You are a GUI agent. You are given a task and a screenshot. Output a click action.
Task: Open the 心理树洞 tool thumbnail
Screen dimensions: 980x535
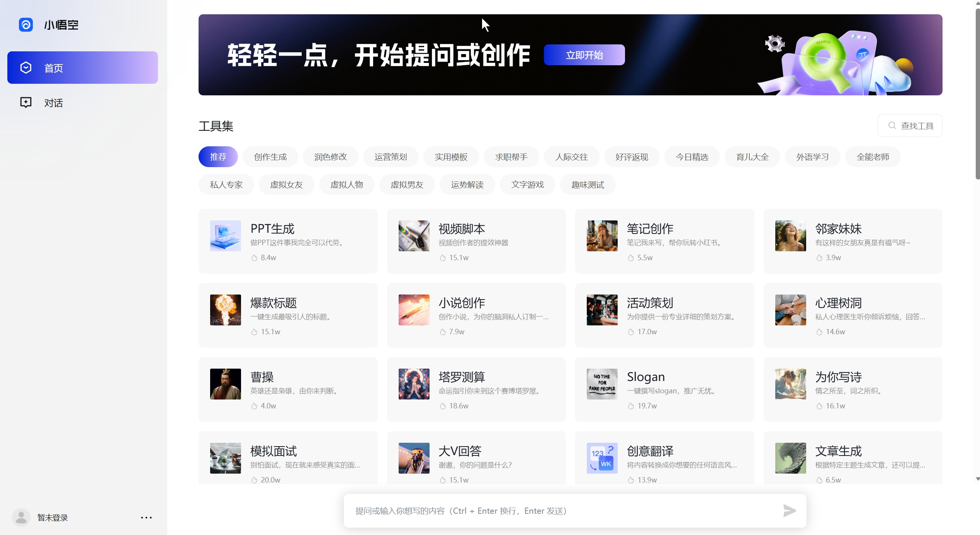791,310
